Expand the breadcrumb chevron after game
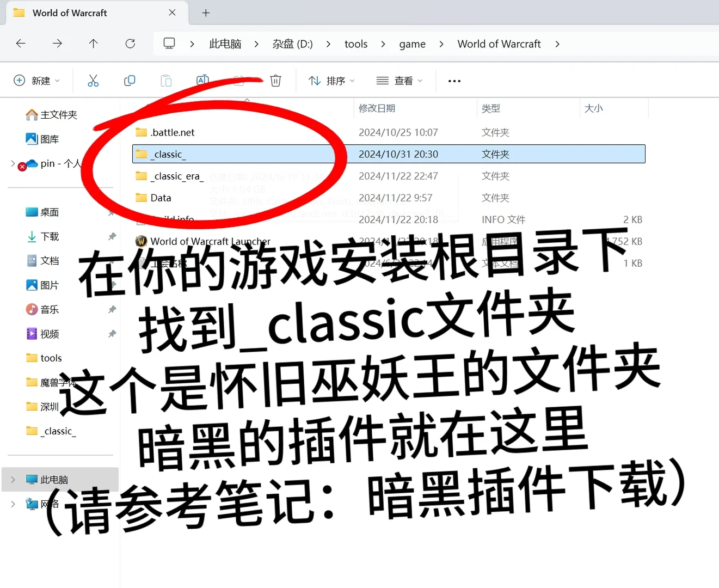 441,44
